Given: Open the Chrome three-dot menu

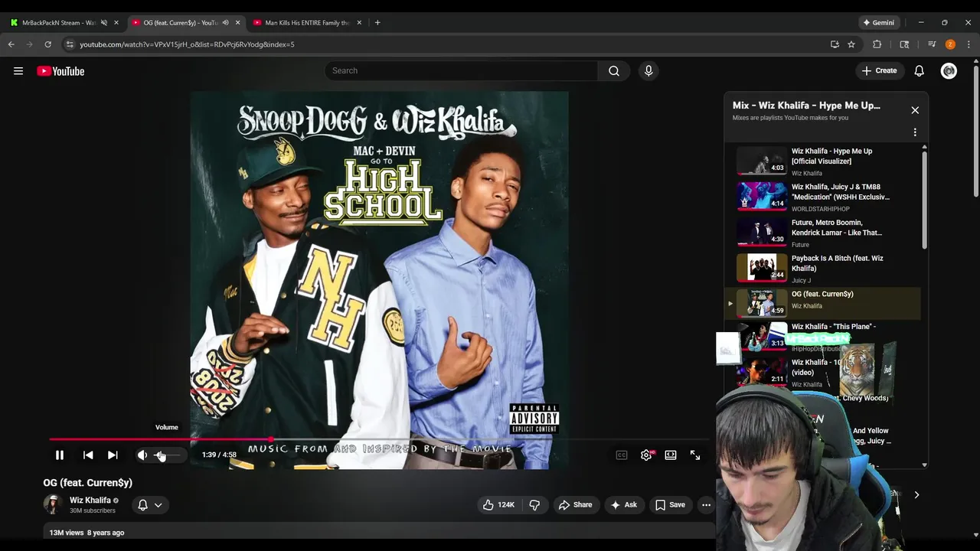Looking at the screenshot, I should (969, 44).
